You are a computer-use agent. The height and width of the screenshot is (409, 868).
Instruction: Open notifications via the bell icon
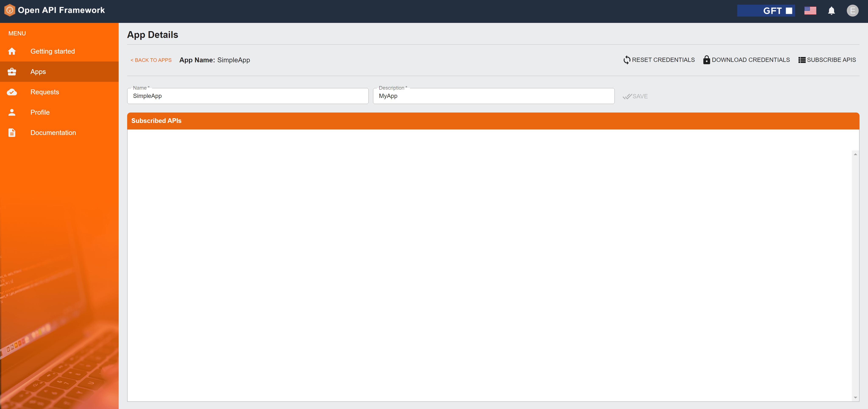point(831,10)
